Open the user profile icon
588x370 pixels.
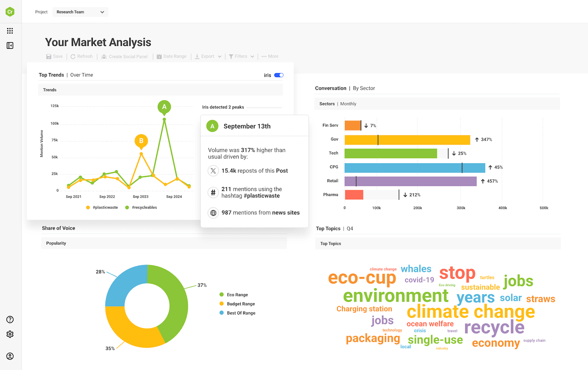point(10,356)
